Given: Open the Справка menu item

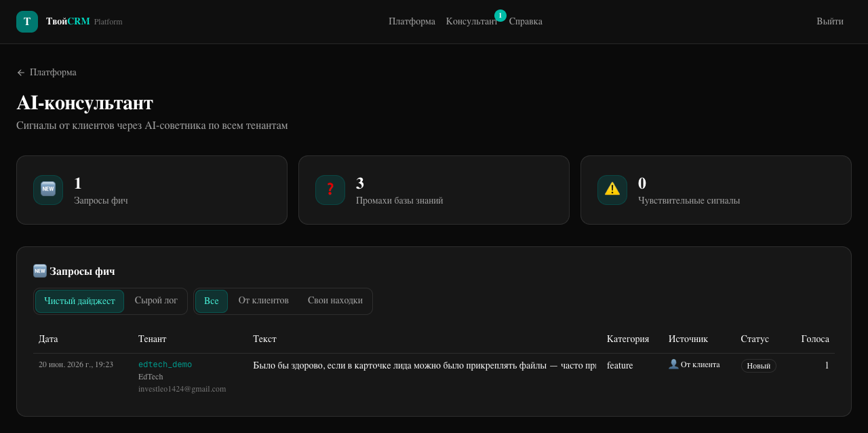Looking at the screenshot, I should coord(526,22).
